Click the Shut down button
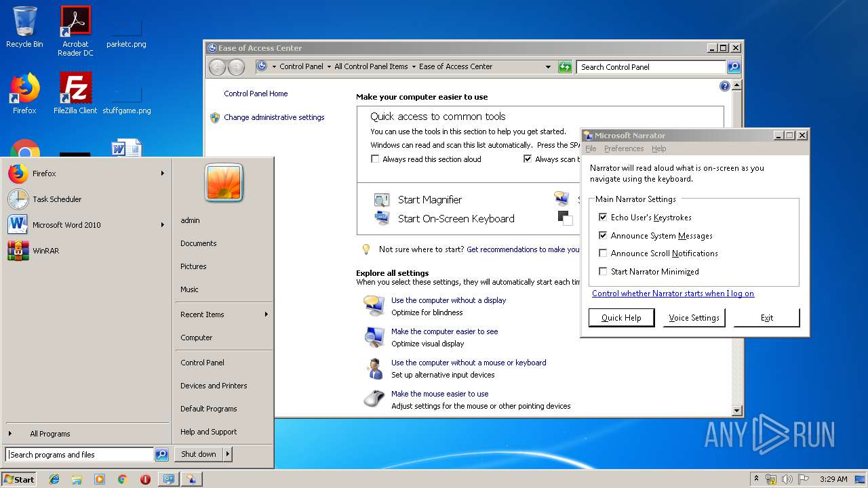 (198, 454)
